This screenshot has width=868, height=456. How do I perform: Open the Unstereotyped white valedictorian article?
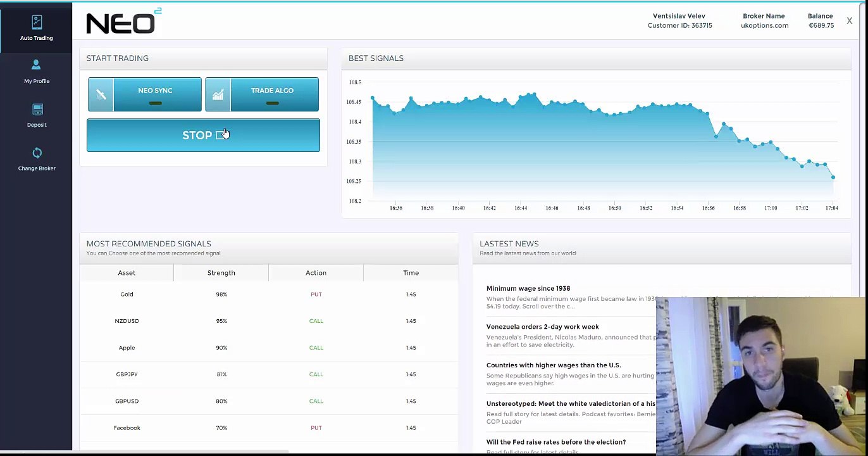click(571, 403)
